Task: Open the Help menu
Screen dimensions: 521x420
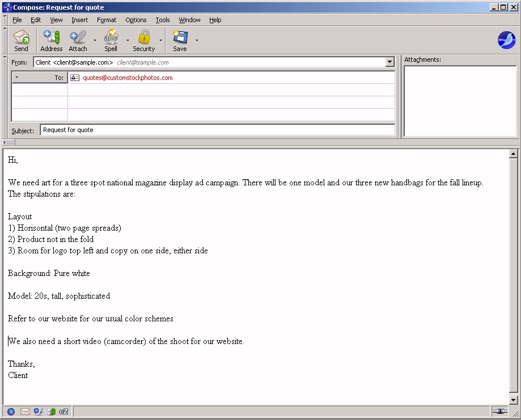Action: coord(215,20)
